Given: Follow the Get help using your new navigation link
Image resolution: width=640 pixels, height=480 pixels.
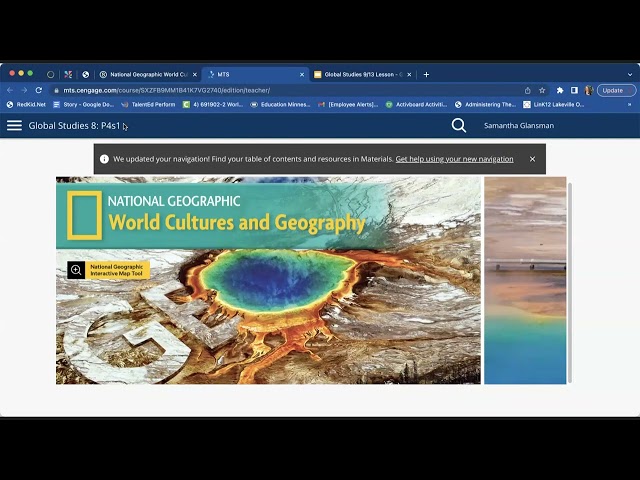Looking at the screenshot, I should coord(454,159).
